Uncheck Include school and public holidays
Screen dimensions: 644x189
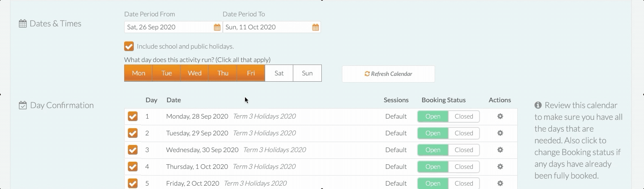click(x=129, y=46)
